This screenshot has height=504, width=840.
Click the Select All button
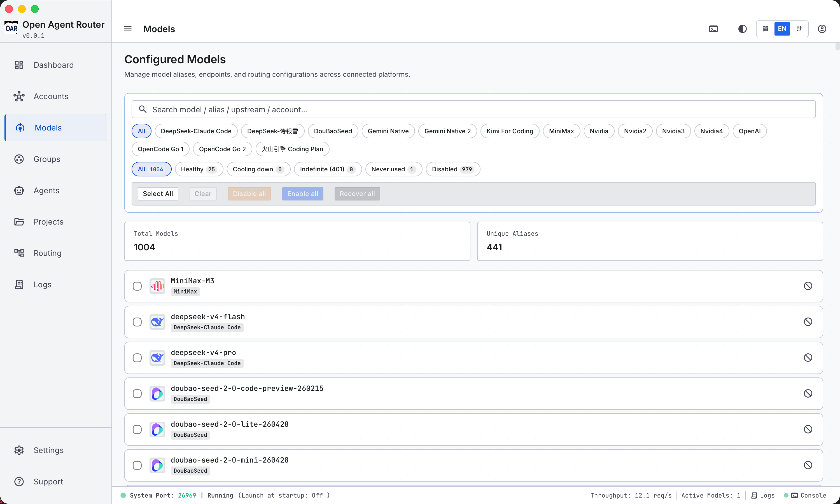click(158, 193)
